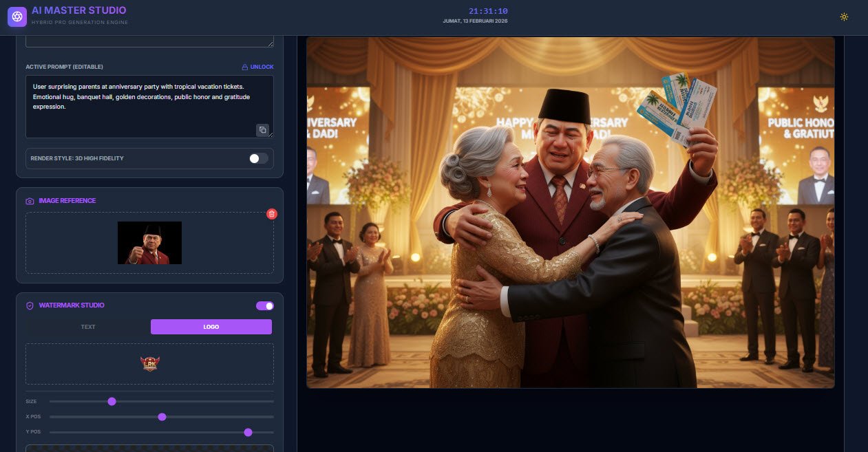Toggle the Render Style 3D High Fidelity switch
868x452 pixels.
tap(259, 158)
